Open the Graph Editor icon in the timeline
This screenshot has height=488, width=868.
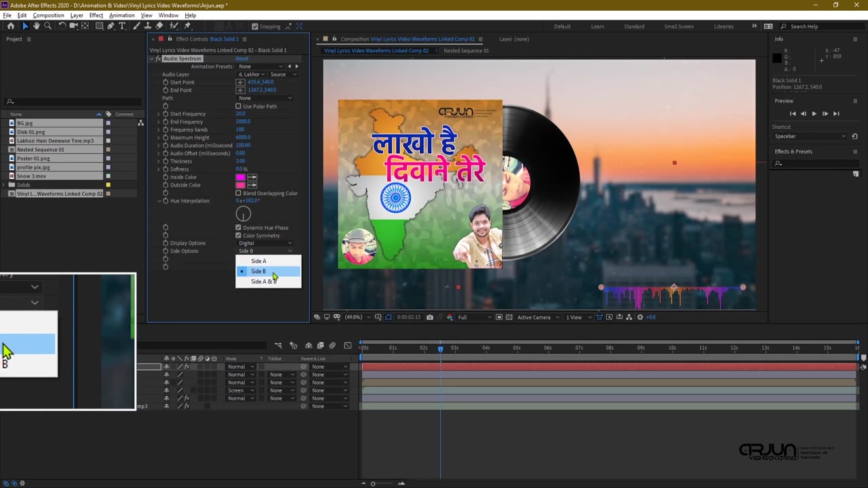(348, 346)
